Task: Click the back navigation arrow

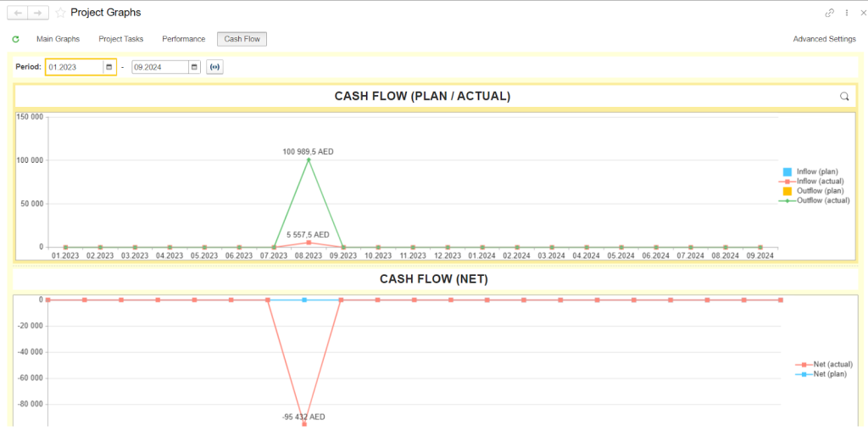Action: point(18,13)
